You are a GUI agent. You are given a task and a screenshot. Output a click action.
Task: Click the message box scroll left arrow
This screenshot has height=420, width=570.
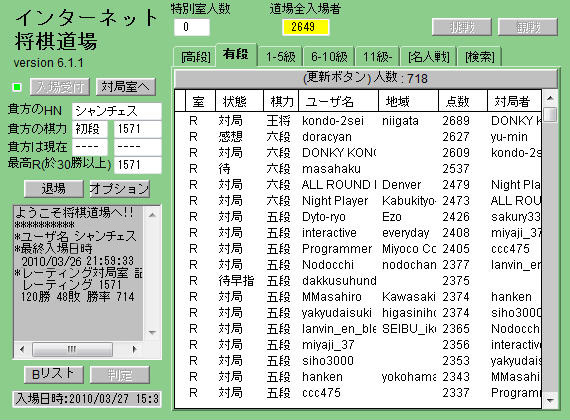point(22,349)
